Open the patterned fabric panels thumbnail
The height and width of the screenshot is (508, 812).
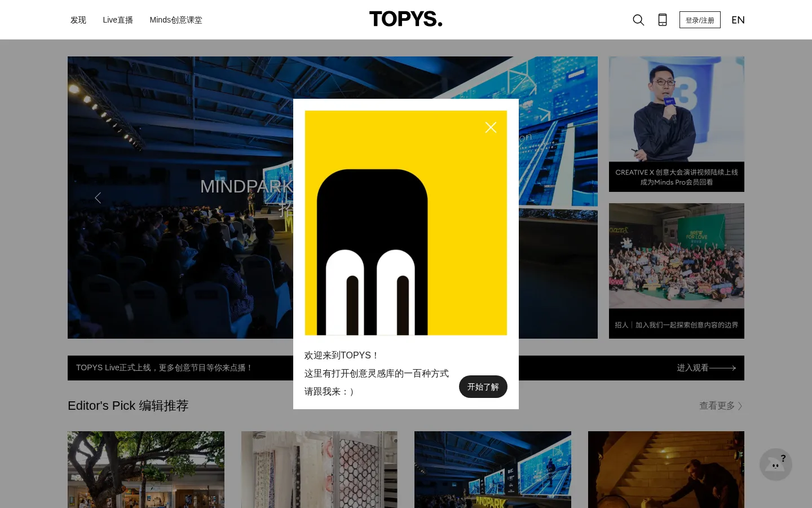[x=319, y=470]
